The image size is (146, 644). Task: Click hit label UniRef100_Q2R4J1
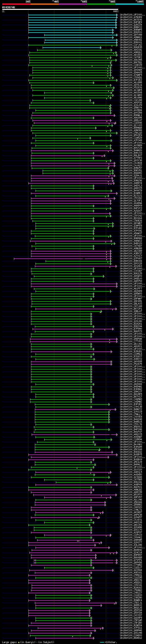(x=131, y=175)
